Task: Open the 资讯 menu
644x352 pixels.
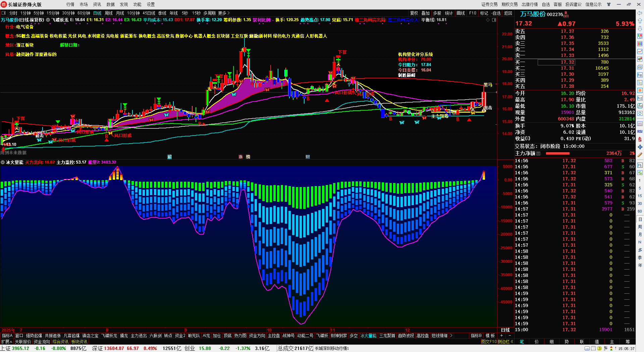Action: coord(97,4)
